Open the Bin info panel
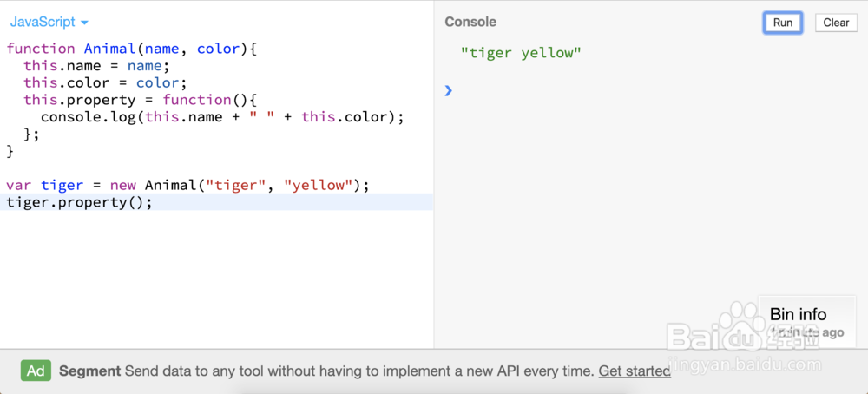Screen dimensions: 868x394 point(799,314)
